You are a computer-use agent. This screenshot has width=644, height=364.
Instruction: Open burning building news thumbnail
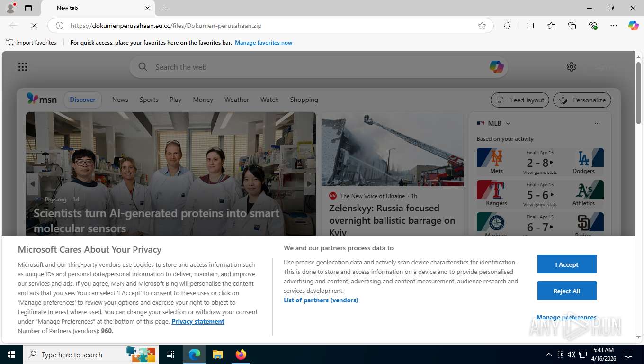392,149
